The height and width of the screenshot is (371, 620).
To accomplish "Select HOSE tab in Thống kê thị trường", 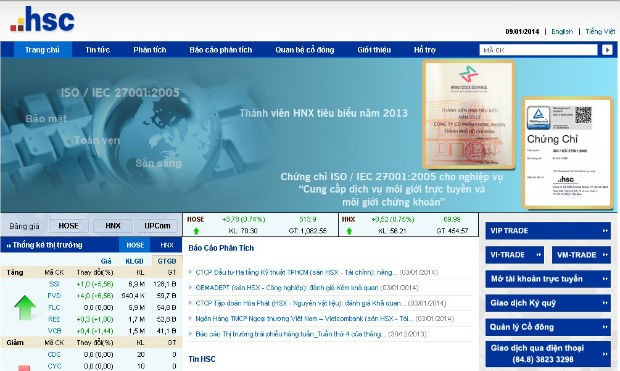I will pyautogui.click(x=135, y=245).
